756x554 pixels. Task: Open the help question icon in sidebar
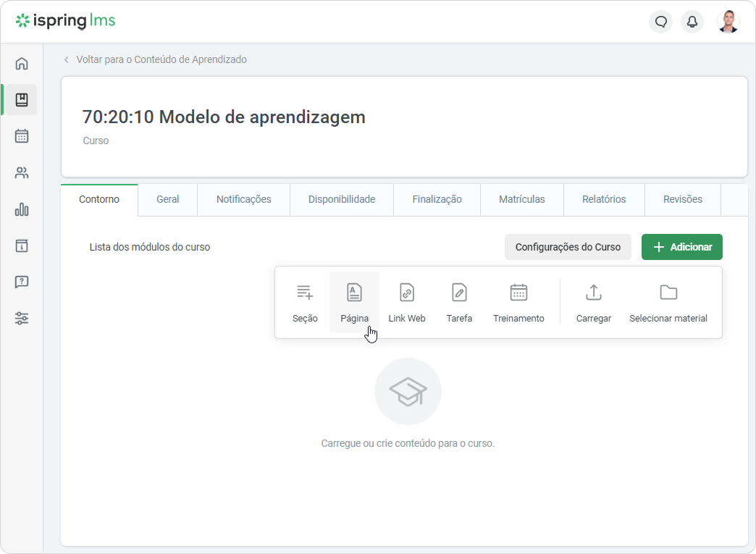tap(22, 282)
